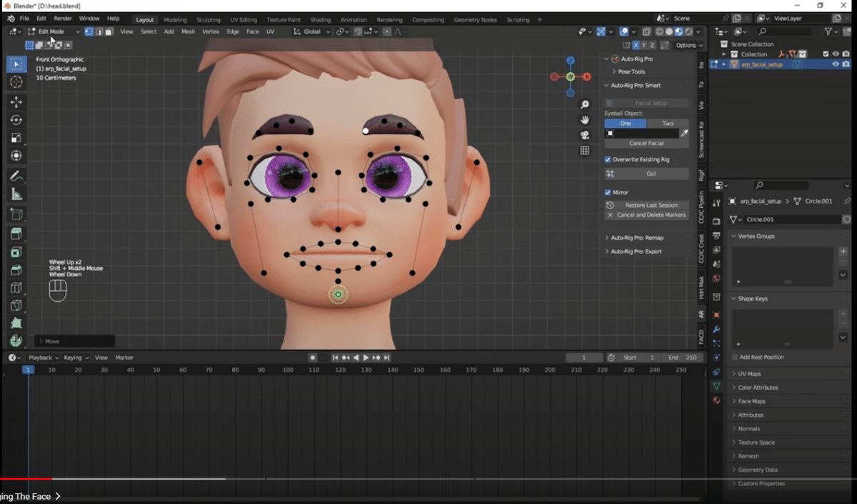The width and height of the screenshot is (857, 504).
Task: Click Restore Last Session button
Action: pyautogui.click(x=647, y=205)
